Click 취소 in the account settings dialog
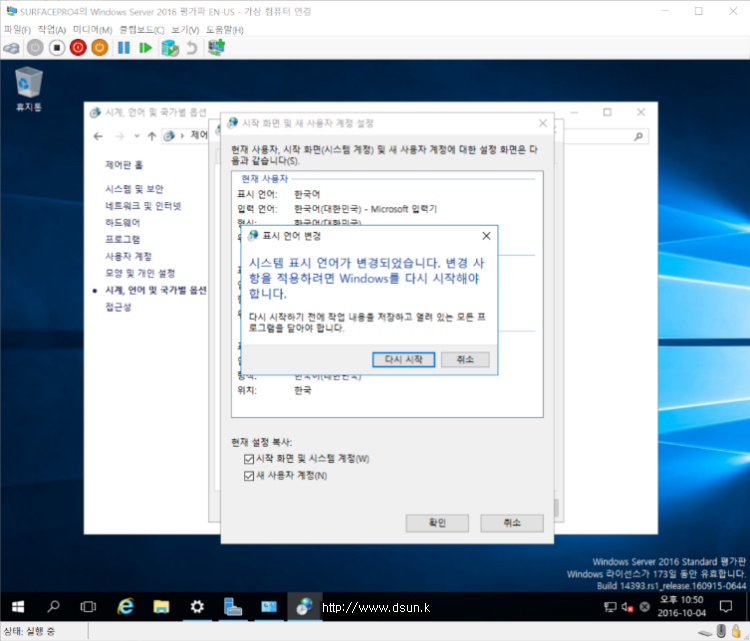 [x=512, y=523]
